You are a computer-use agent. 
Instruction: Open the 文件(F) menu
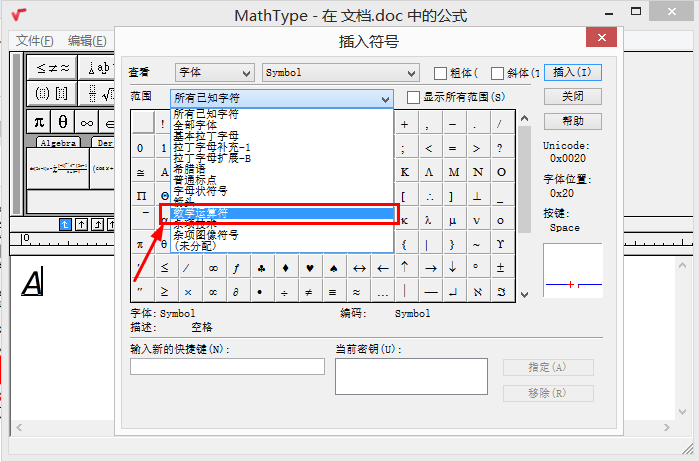click(34, 41)
